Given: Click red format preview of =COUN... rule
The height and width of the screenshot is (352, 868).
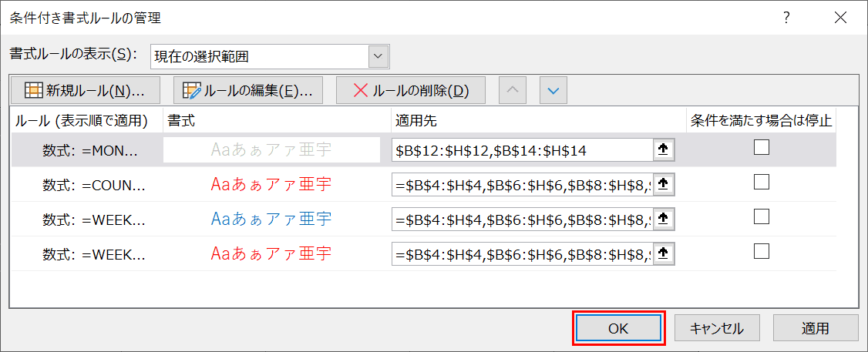Looking at the screenshot, I should [x=271, y=184].
